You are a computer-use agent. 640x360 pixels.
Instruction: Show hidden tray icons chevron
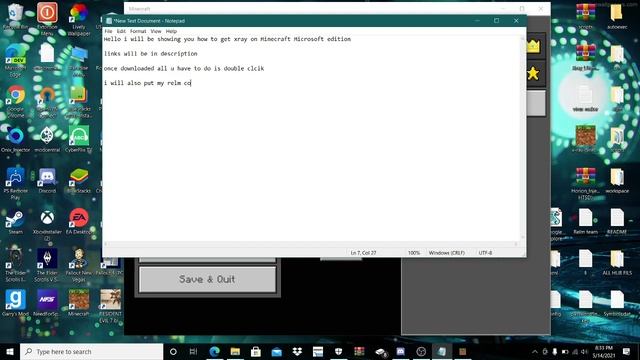535,351
